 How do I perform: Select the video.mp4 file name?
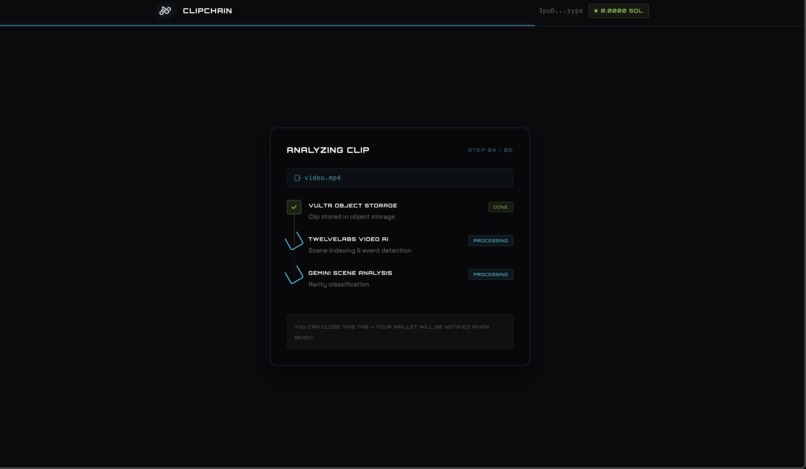pyautogui.click(x=322, y=178)
